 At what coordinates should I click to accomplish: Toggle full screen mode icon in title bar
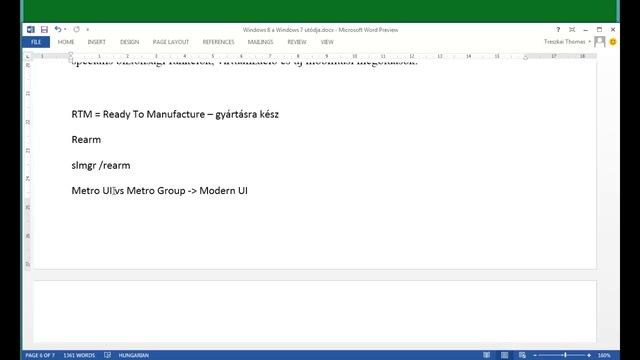pos(572,29)
